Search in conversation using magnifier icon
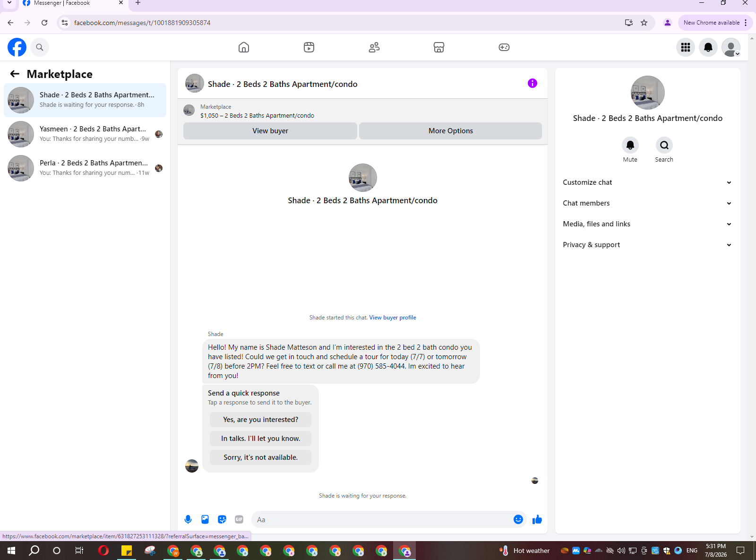756x560 pixels. [x=664, y=145]
